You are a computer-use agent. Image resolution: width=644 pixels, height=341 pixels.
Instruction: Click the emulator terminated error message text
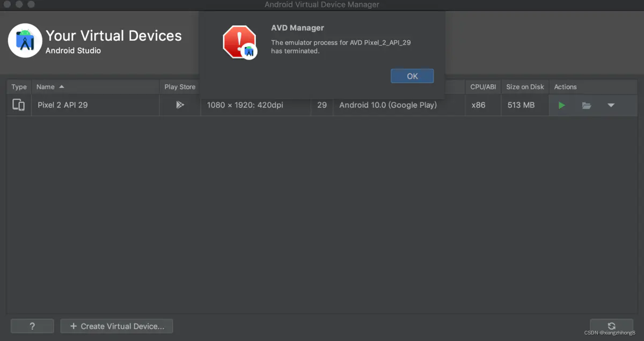341,47
